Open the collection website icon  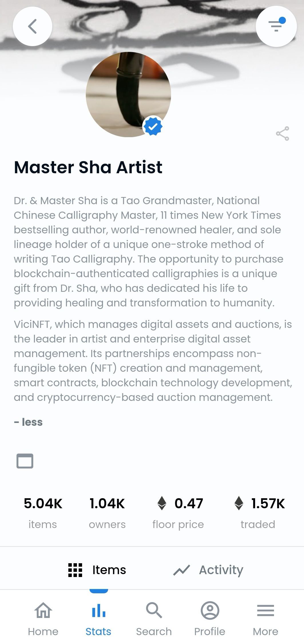pos(25,461)
